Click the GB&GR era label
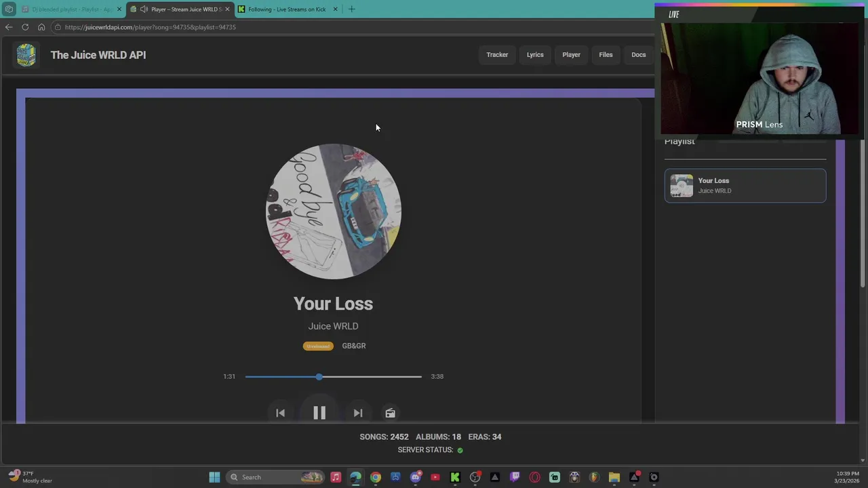 [354, 346]
